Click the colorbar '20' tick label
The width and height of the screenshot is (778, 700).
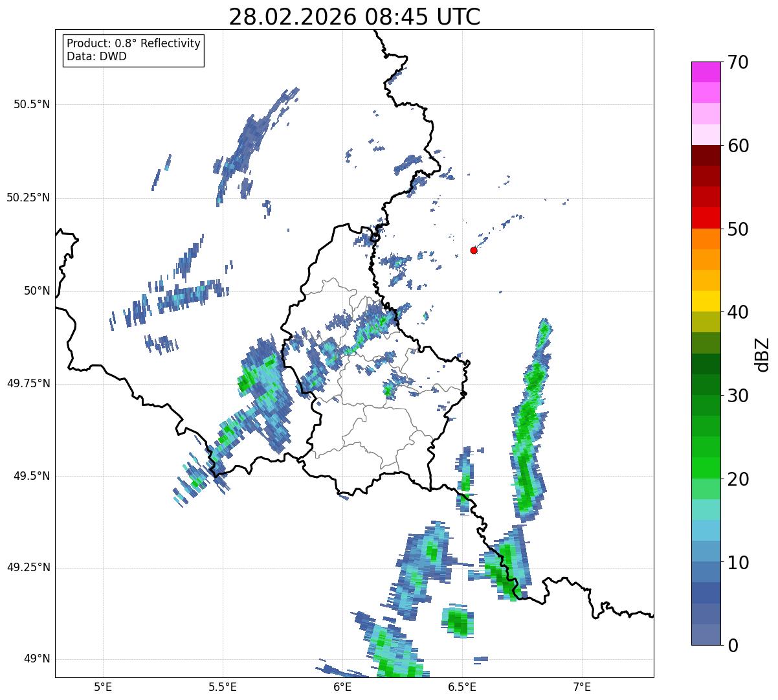738,479
